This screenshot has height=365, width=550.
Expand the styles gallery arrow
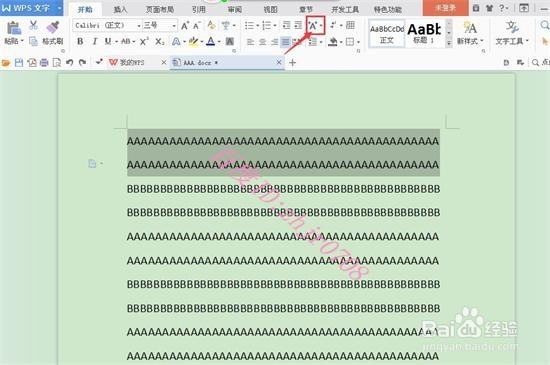point(449,43)
